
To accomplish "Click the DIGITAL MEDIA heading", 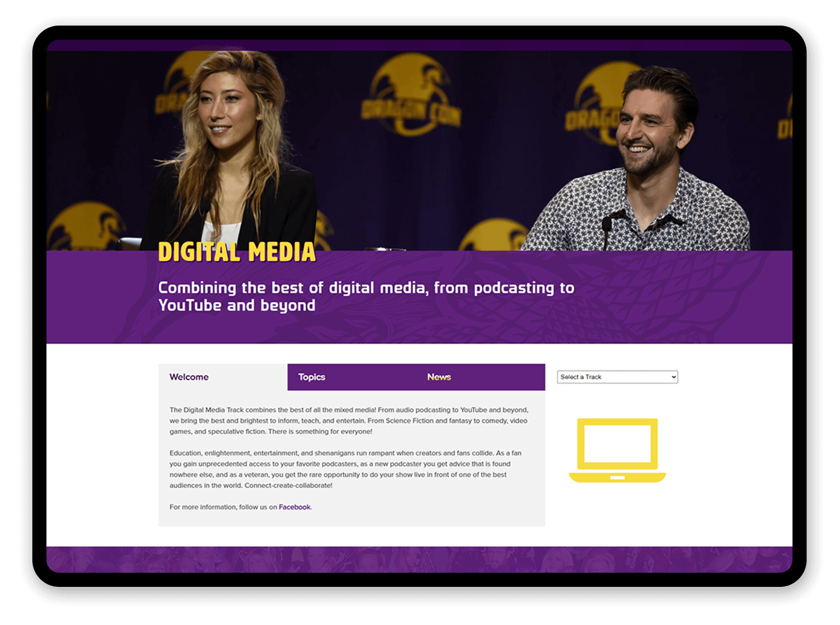I will point(237,252).
